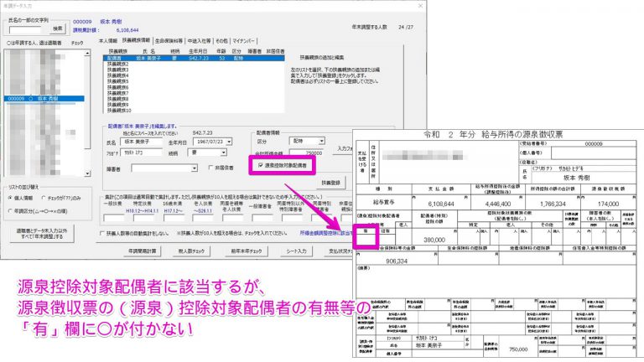Screen dimensions: 644x362
Task: Switch to the 本人情報 tab
Action: pos(108,40)
